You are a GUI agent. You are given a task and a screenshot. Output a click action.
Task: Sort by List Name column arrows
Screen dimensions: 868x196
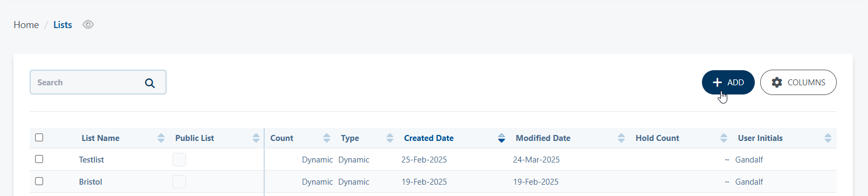161,138
